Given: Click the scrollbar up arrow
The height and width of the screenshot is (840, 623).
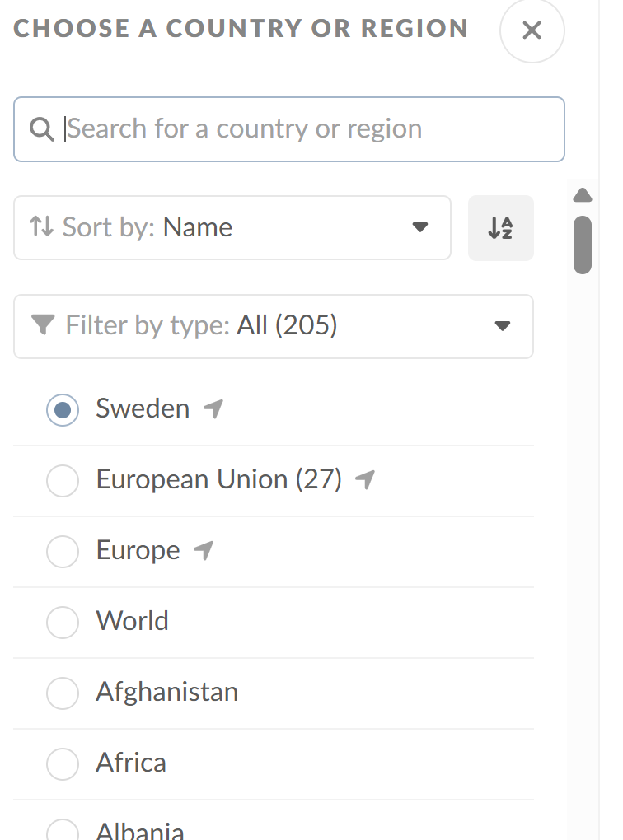Looking at the screenshot, I should click(583, 195).
